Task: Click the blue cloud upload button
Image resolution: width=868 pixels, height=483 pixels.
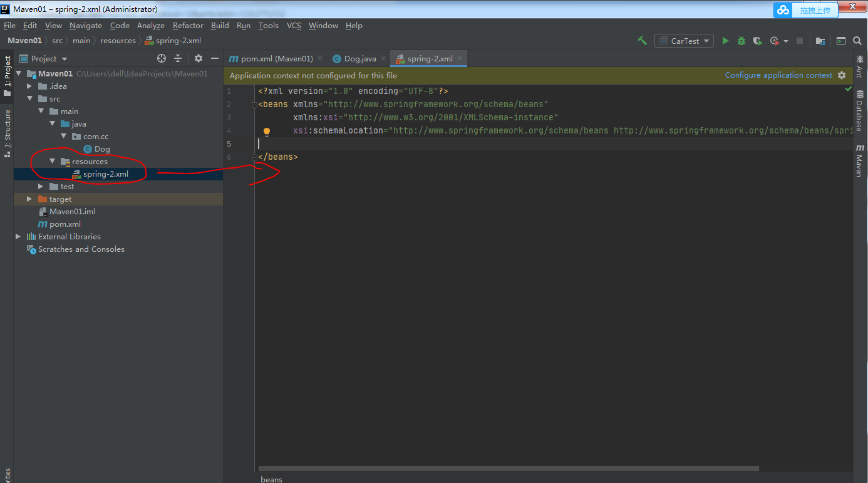Action: click(805, 9)
